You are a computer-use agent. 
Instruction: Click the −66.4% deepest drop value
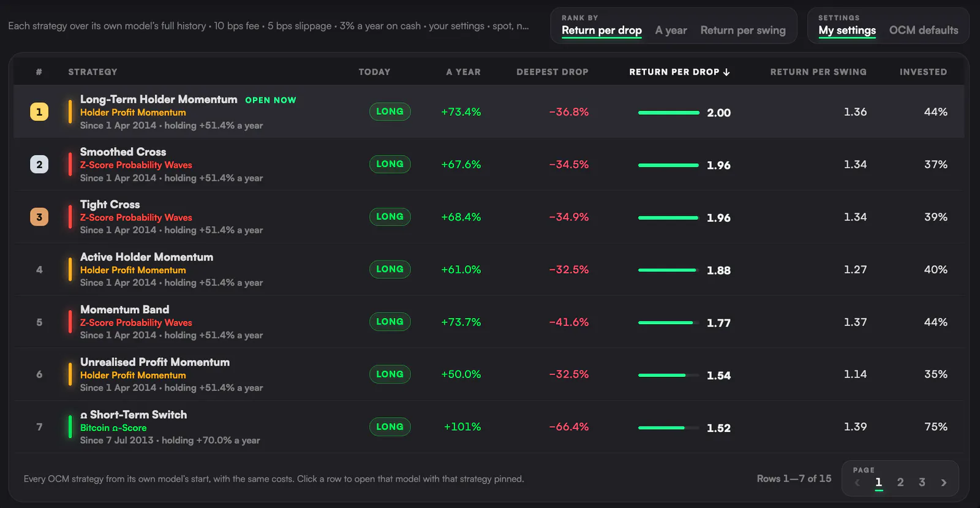569,426
